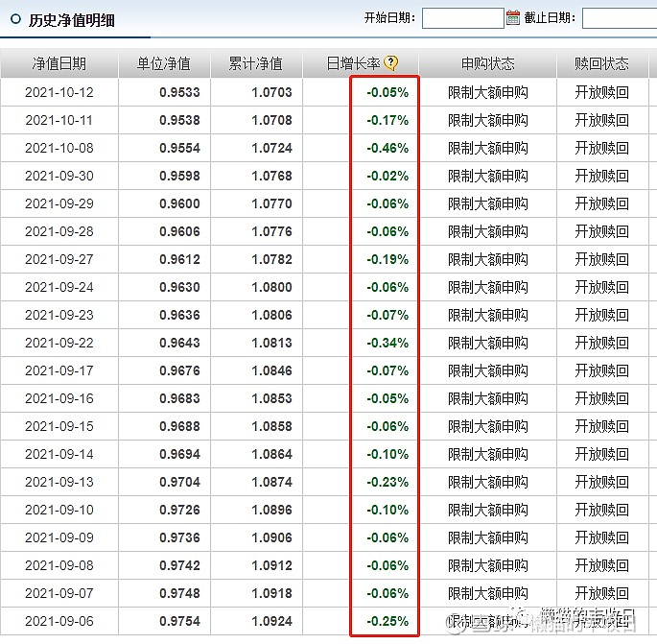Select date cell 2021-09-22
Screen dimensions: 657x644
(x=59, y=343)
